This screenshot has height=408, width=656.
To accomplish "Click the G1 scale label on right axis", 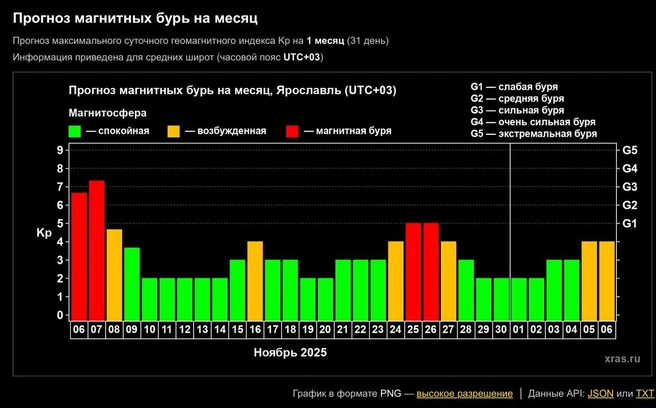I will (630, 223).
